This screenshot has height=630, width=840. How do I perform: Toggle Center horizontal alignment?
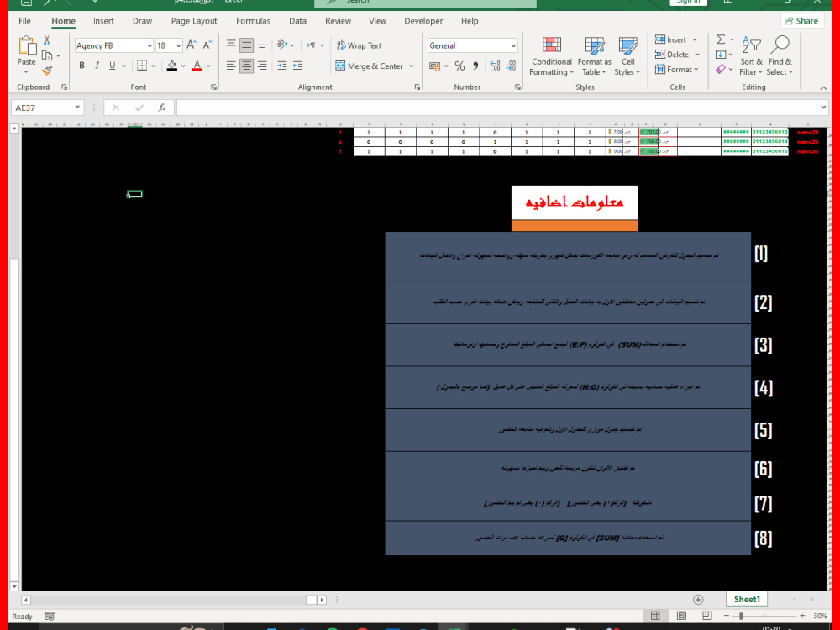click(x=246, y=66)
